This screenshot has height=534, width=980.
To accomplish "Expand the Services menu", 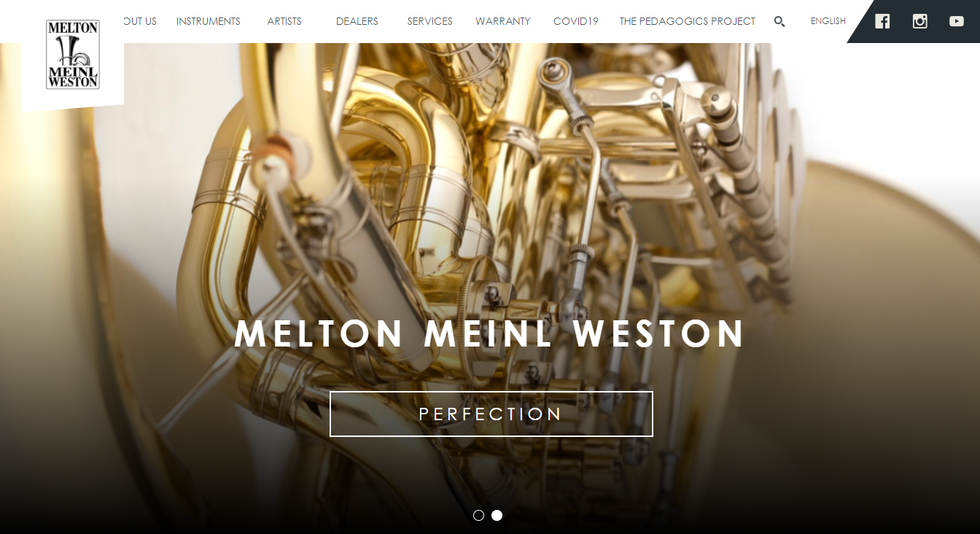I will (x=430, y=21).
